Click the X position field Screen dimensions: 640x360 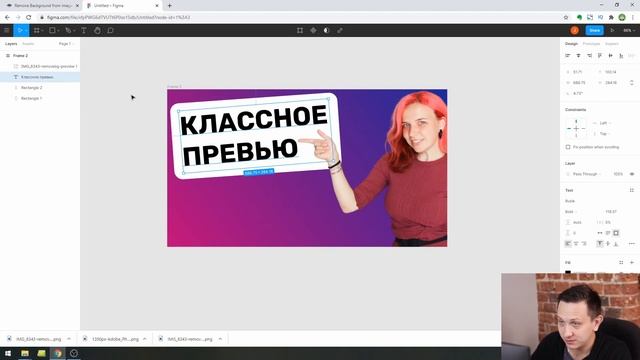coord(579,72)
